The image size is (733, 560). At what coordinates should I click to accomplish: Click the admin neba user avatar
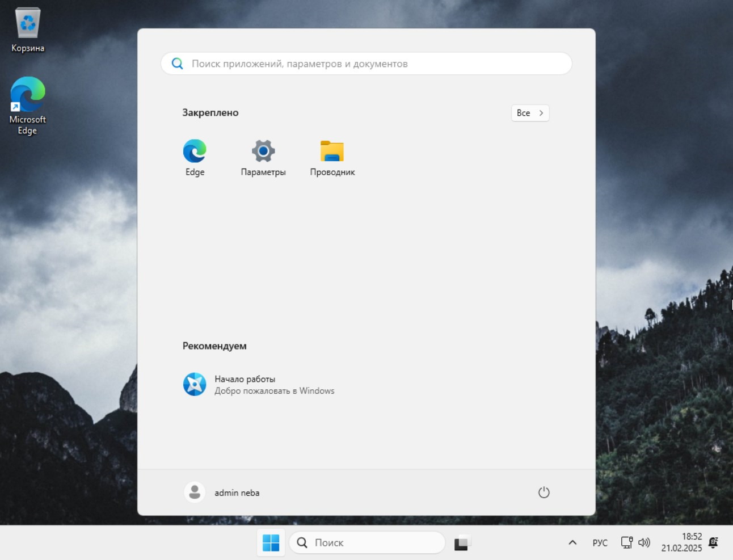pos(195,492)
